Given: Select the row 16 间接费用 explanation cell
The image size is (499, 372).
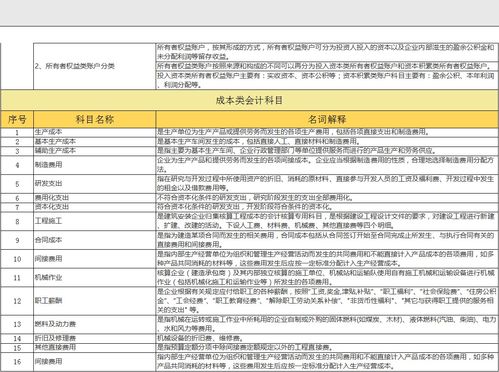Looking at the screenshot, I should pyautogui.click(x=327, y=361).
